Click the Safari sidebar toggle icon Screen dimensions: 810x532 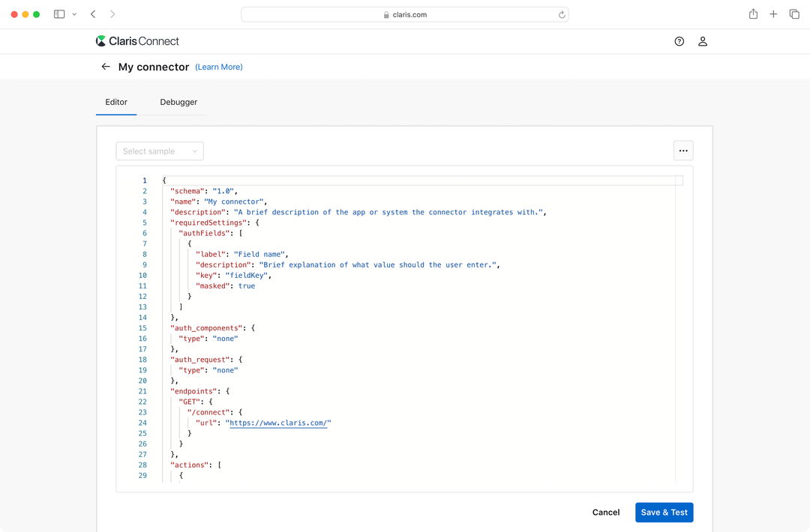point(59,14)
